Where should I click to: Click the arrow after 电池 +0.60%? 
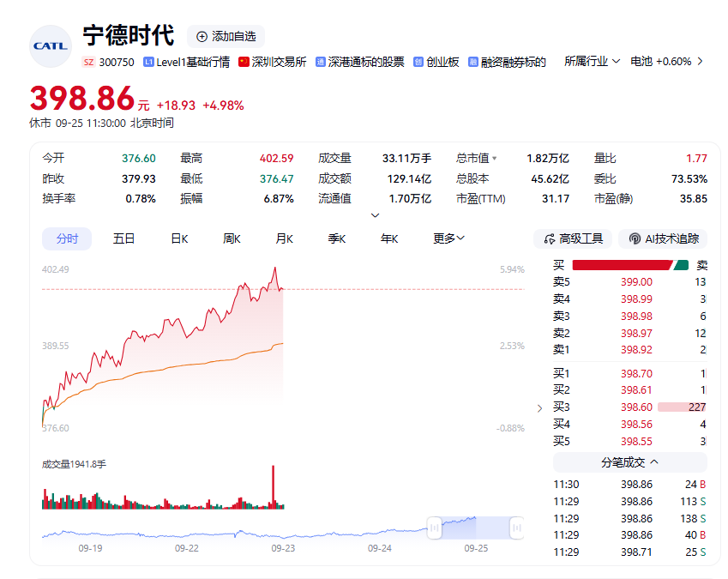coord(701,61)
